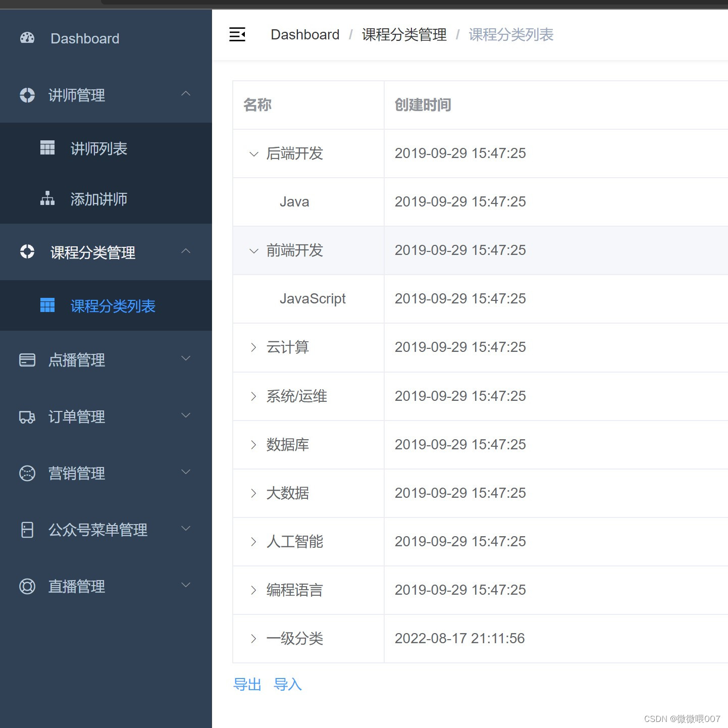Click the Dashboard gauge icon in sidebar

click(x=27, y=38)
